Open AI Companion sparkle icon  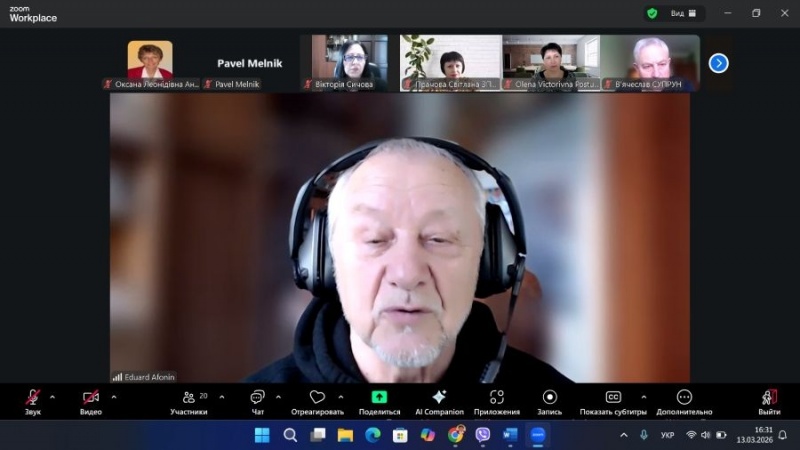tap(439, 397)
